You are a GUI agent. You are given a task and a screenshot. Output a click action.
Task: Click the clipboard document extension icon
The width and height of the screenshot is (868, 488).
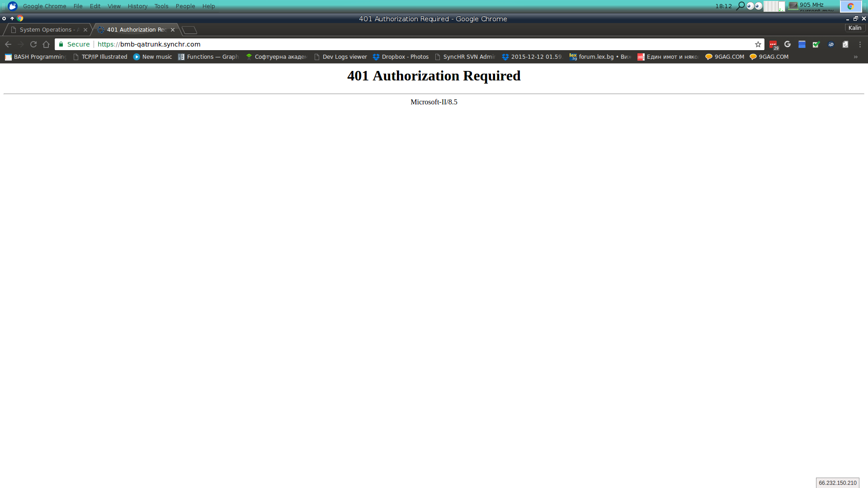[x=845, y=44]
